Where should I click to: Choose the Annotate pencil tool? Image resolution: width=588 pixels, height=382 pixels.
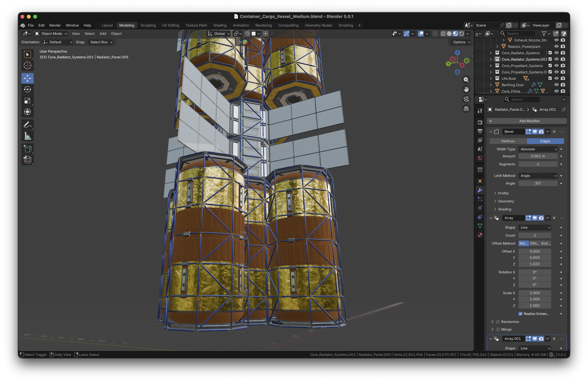tap(28, 125)
